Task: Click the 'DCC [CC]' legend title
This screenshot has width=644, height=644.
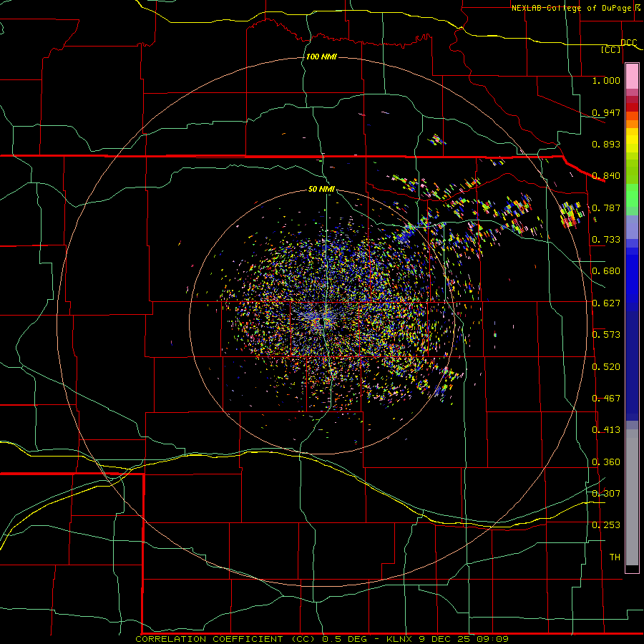Action: (x=619, y=46)
